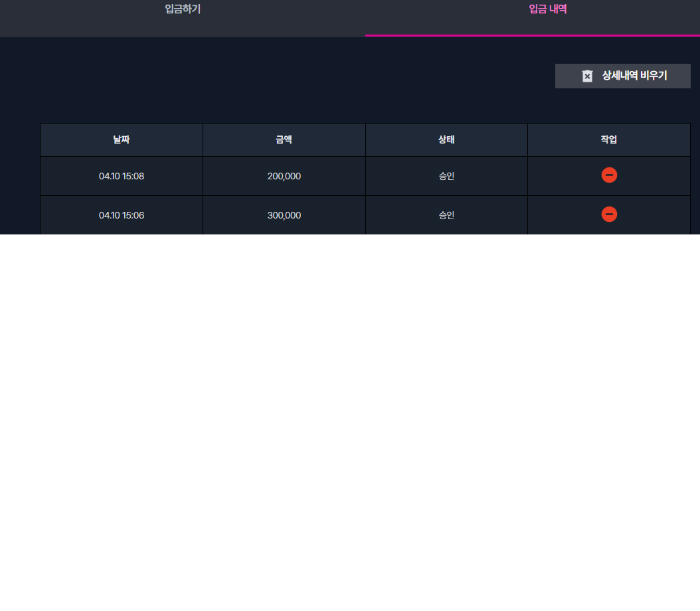The width and height of the screenshot is (700, 611).
Task: Click the dark margin left of the table
Action: pyautogui.click(x=20, y=179)
